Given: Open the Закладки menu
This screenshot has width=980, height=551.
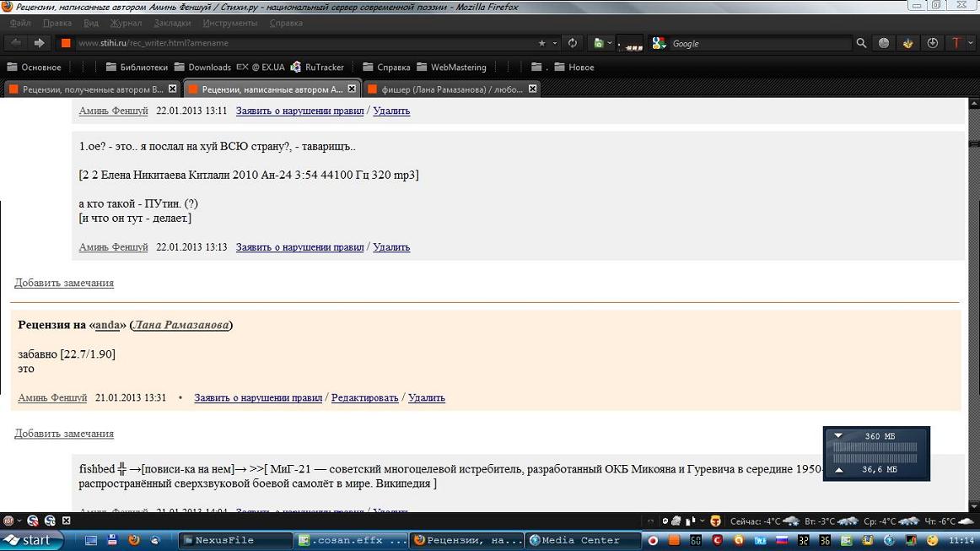Looking at the screenshot, I should [172, 23].
